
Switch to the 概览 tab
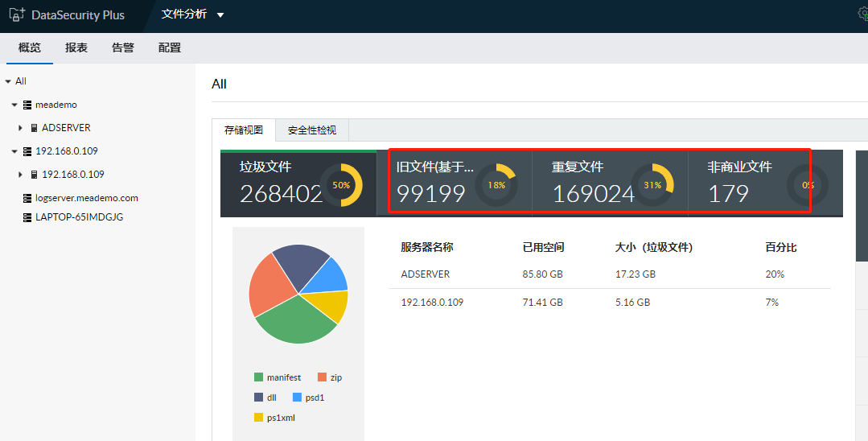pos(29,47)
